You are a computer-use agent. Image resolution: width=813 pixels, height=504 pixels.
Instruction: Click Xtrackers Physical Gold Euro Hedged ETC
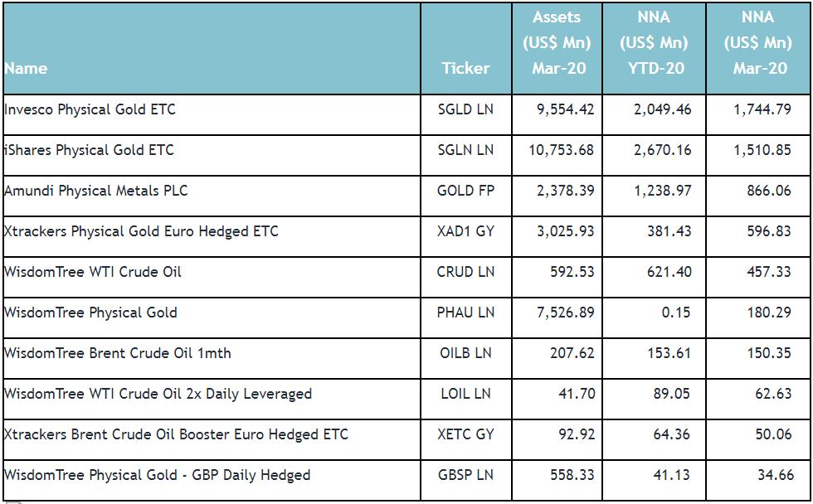click(x=141, y=231)
